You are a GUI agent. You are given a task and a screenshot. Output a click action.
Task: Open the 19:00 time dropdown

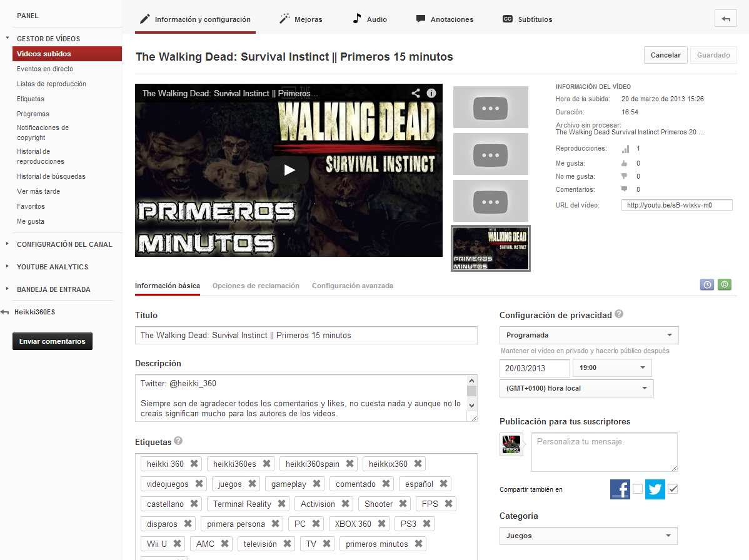(612, 367)
